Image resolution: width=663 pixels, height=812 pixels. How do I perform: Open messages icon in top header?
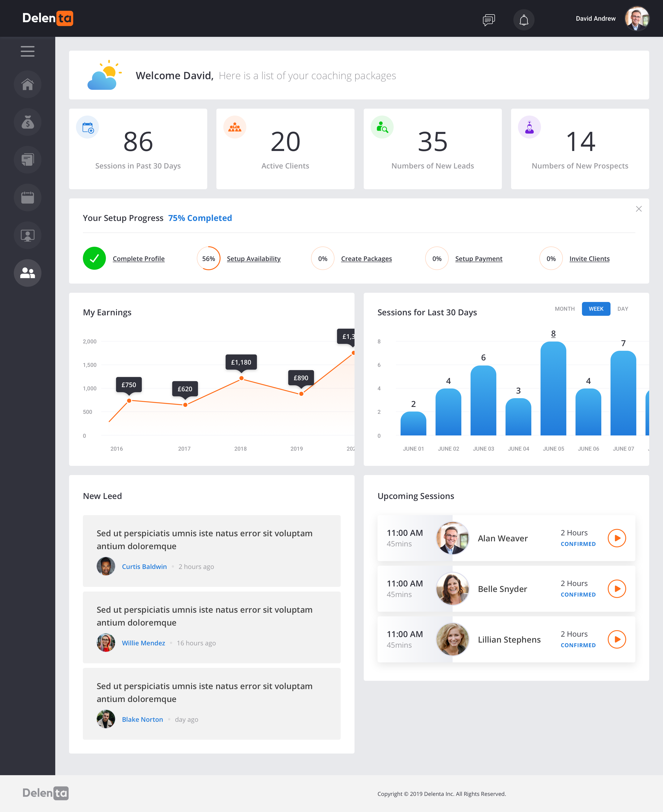click(x=489, y=20)
